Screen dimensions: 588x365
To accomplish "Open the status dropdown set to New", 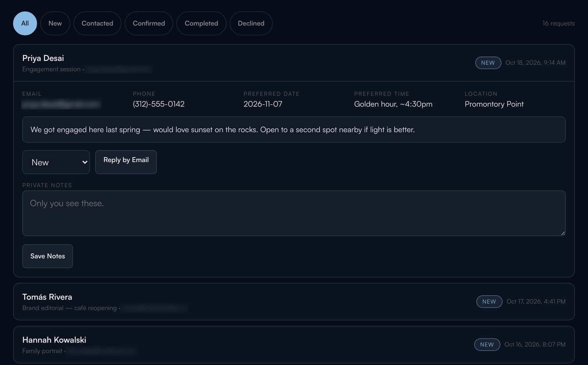I will click(56, 162).
